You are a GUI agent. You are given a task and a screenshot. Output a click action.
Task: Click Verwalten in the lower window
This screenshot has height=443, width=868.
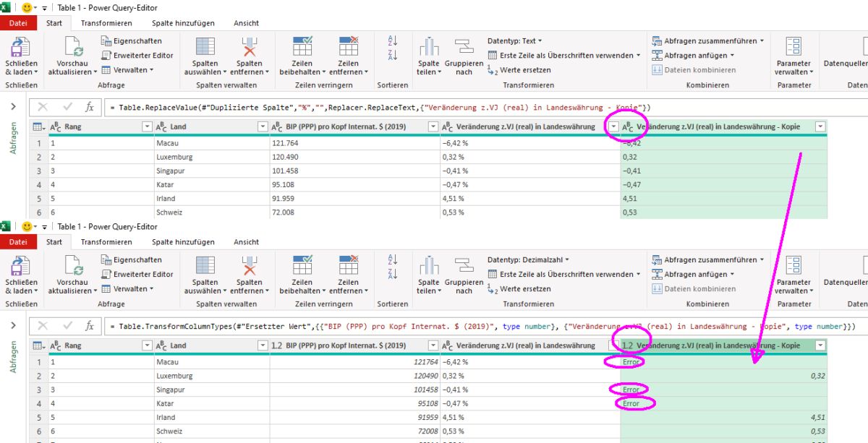[x=127, y=288]
